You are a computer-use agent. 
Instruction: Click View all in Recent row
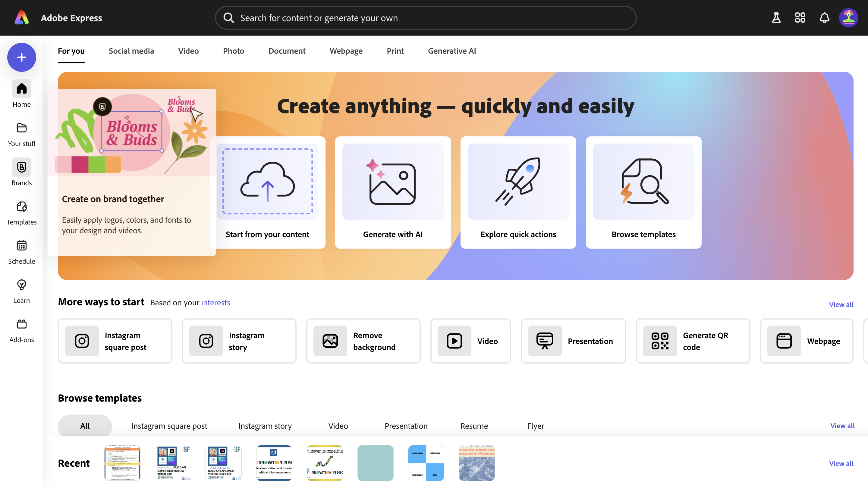point(841,463)
